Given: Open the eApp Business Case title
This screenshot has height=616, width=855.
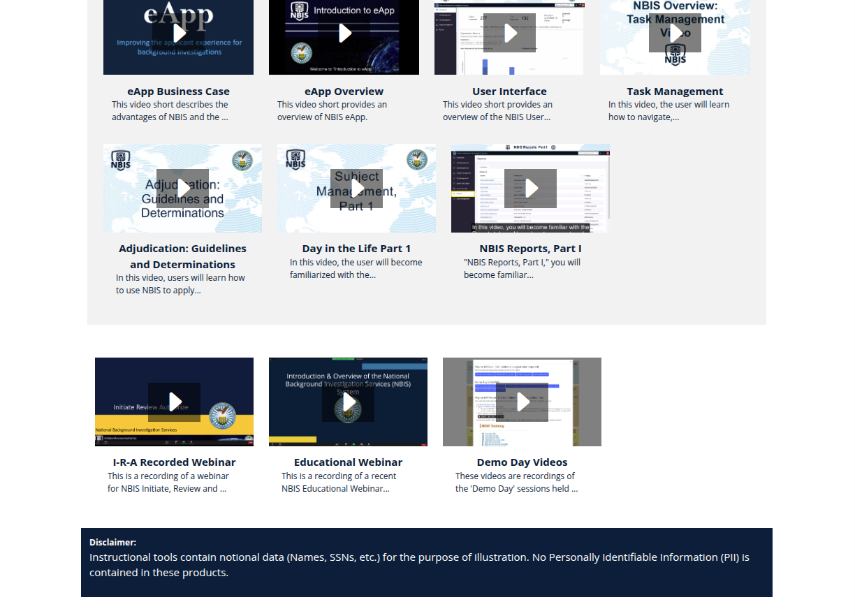Looking at the screenshot, I should point(178,91).
